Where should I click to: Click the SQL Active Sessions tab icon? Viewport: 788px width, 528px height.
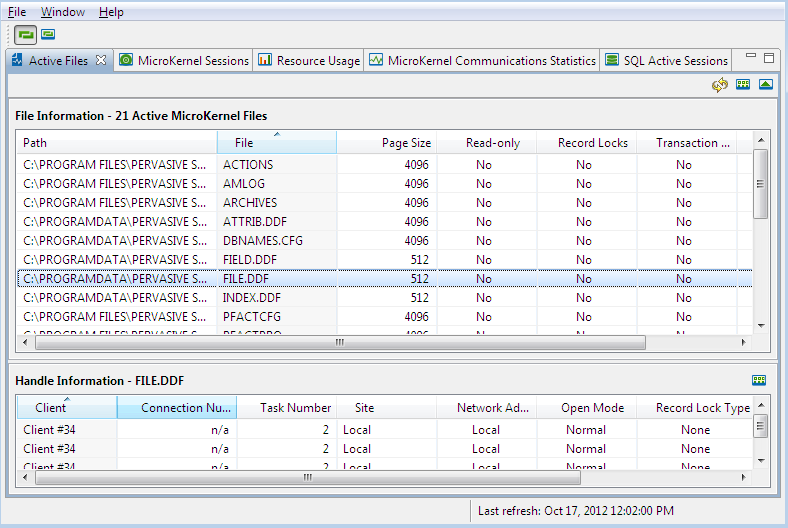click(x=612, y=60)
